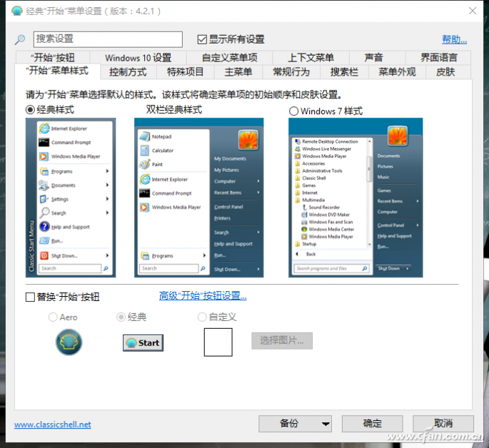Select the Windows 7 style preview image
The image size is (489, 448).
click(x=356, y=197)
